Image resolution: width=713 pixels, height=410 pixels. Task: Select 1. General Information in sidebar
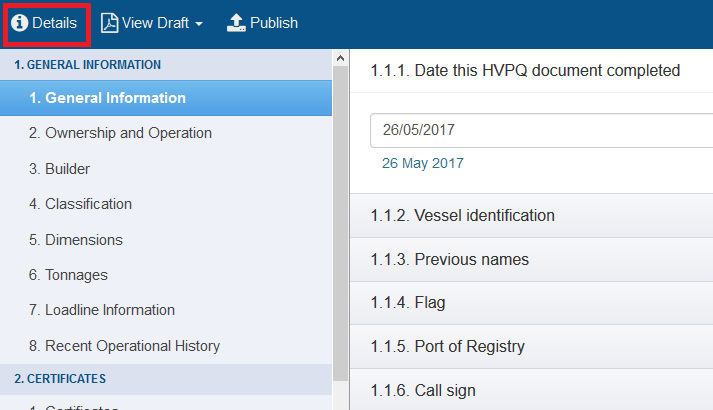(x=166, y=98)
